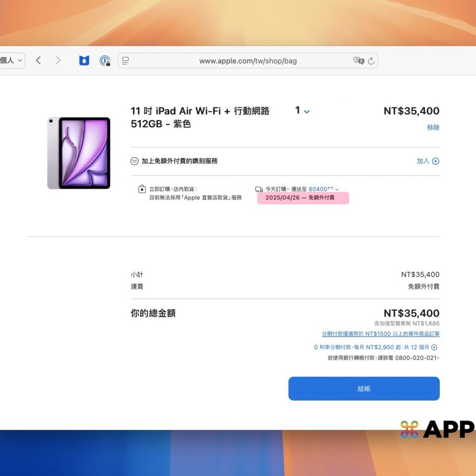Open the password manager extension icon
The width and height of the screenshot is (476, 476).
(x=105, y=61)
